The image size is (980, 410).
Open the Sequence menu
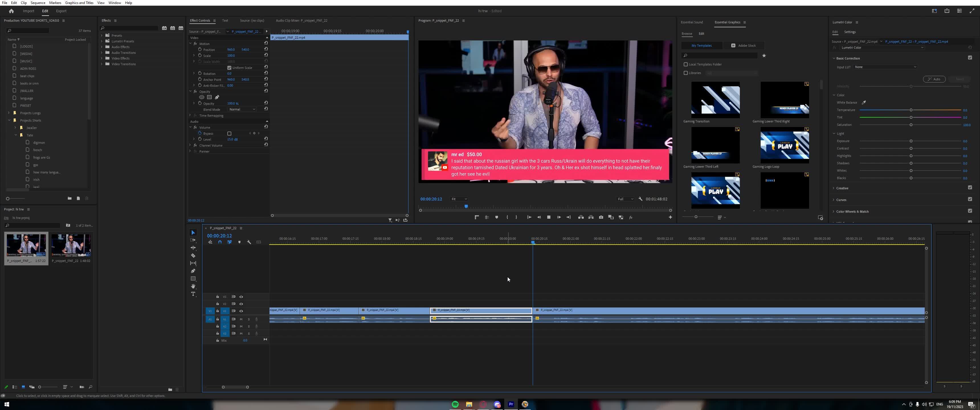38,3
